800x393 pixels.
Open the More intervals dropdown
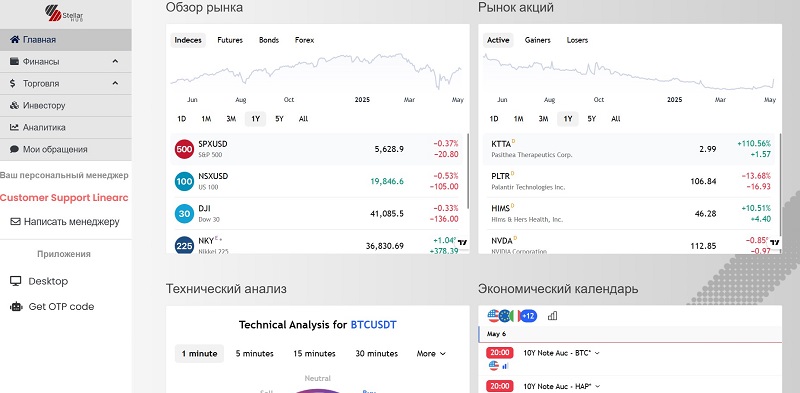(x=431, y=354)
